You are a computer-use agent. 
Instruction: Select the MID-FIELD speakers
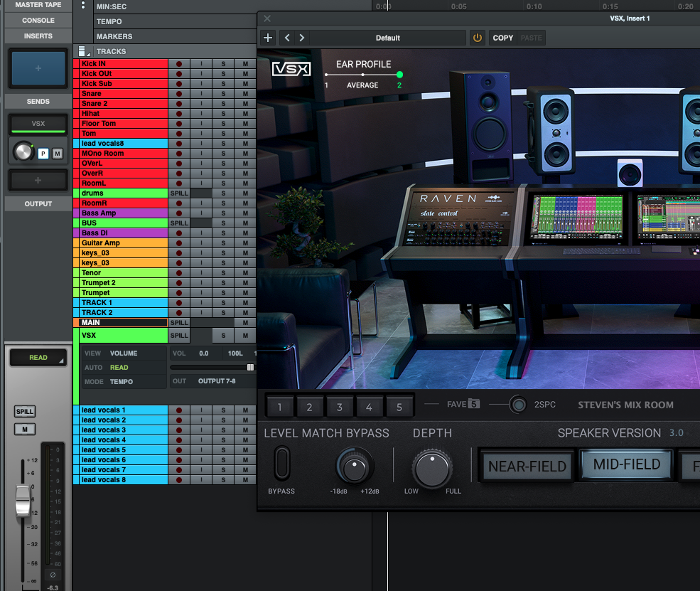coord(626,464)
